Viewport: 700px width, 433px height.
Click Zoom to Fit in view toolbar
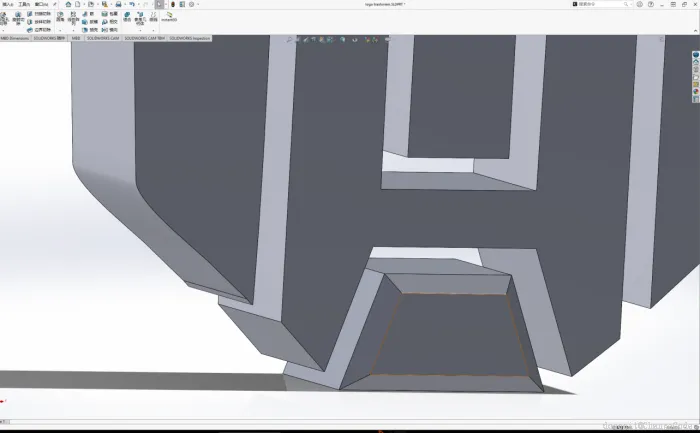click(x=289, y=40)
